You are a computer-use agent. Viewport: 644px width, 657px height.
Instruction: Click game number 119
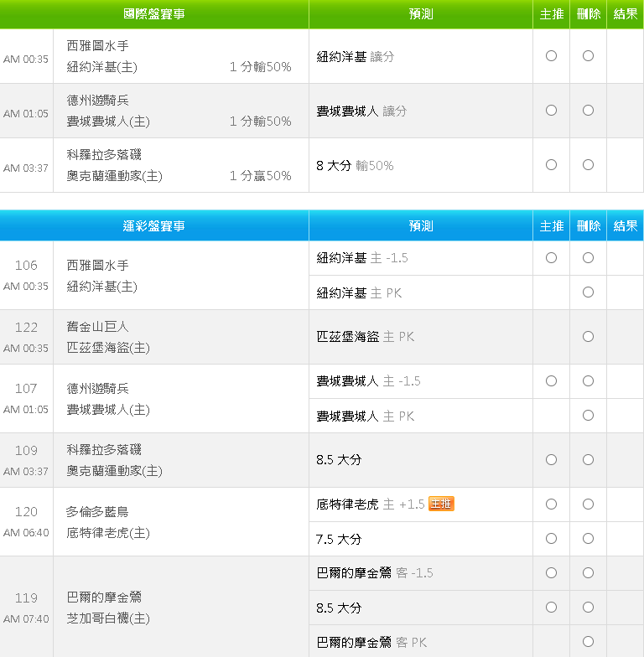26,598
